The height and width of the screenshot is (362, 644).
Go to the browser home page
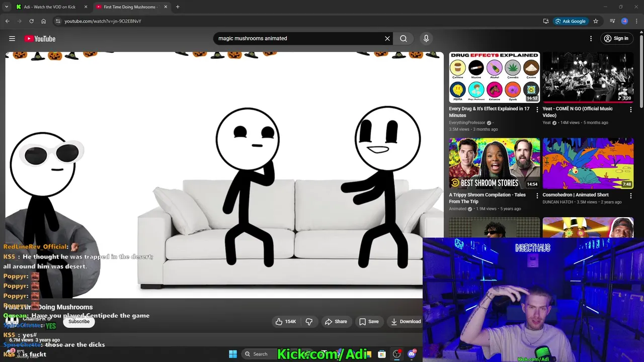click(43, 21)
